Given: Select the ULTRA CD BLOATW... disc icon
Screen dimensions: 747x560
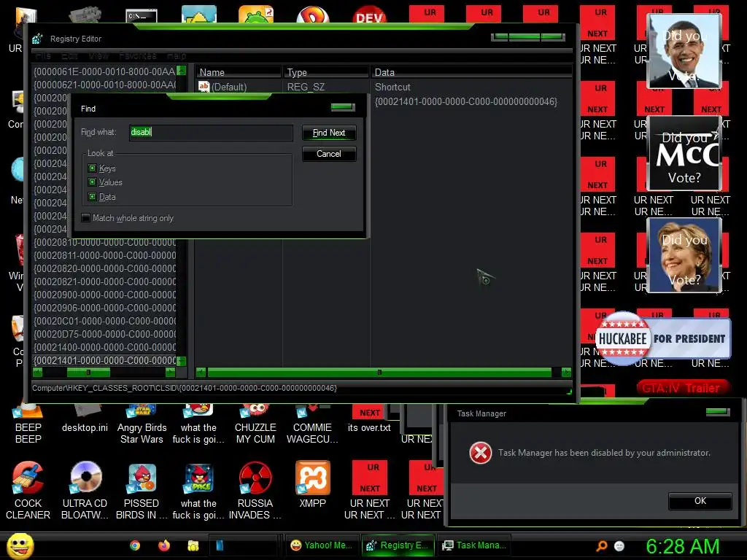Looking at the screenshot, I should pos(86,477).
